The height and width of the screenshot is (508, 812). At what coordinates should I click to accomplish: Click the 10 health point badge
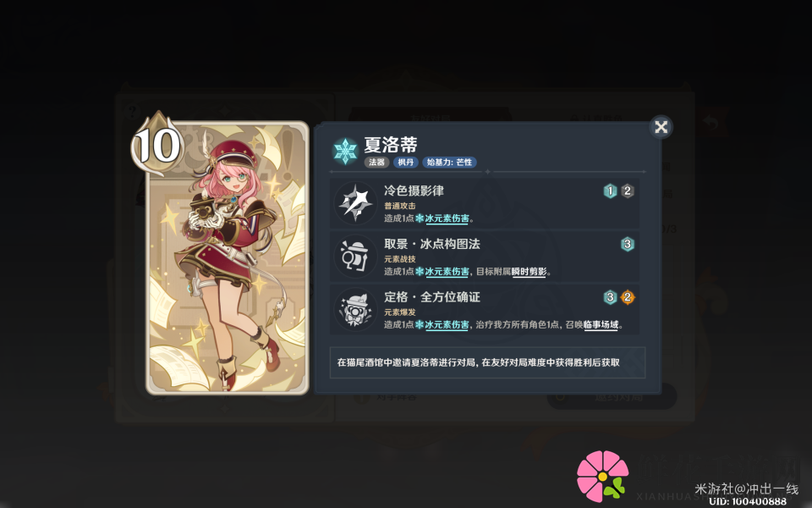pyautogui.click(x=157, y=145)
